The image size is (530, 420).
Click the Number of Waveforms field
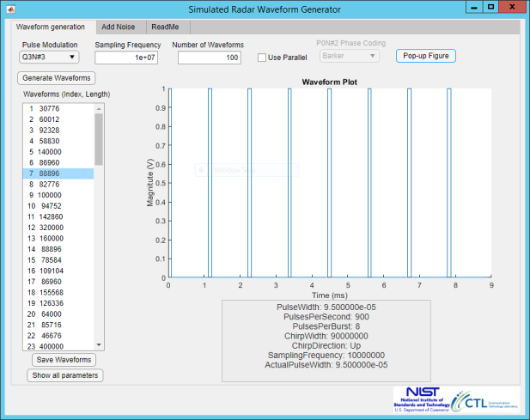(210, 58)
